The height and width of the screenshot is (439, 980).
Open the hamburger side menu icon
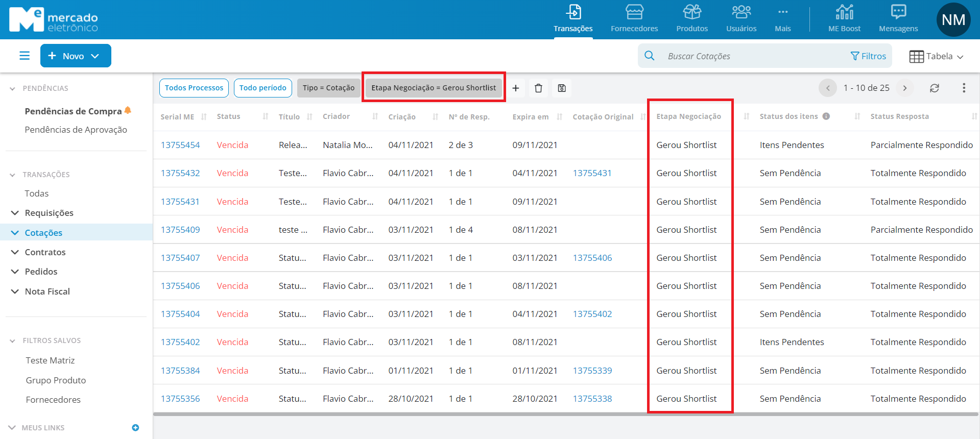tap(25, 56)
